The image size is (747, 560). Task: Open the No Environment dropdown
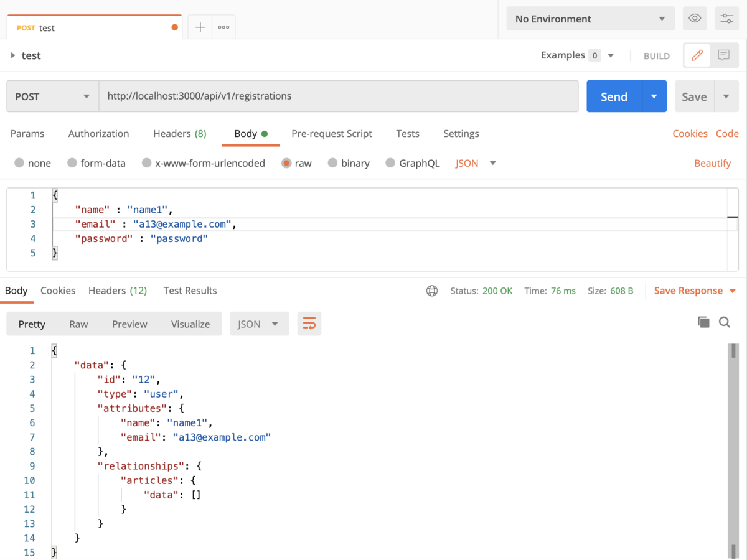tap(590, 18)
